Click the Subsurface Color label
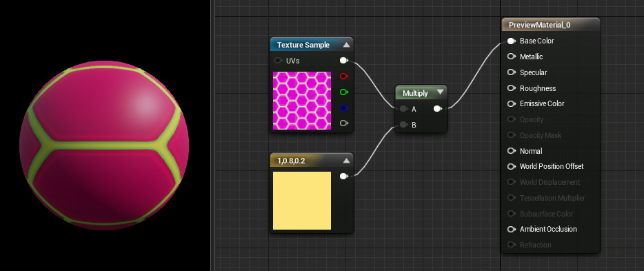The height and width of the screenshot is (271, 644). [x=546, y=214]
